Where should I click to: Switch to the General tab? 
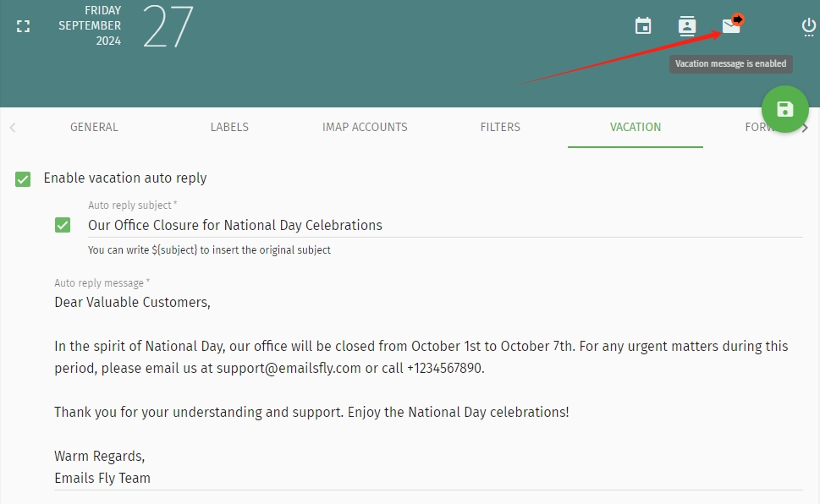pos(94,127)
